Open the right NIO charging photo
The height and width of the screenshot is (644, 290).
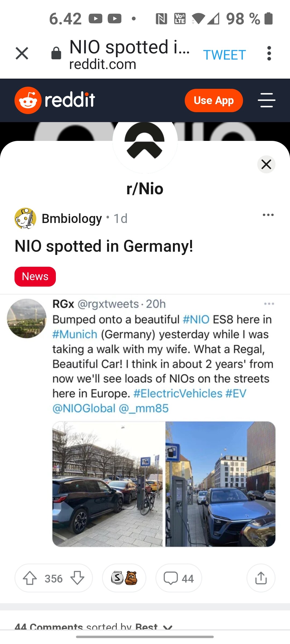[x=220, y=484]
